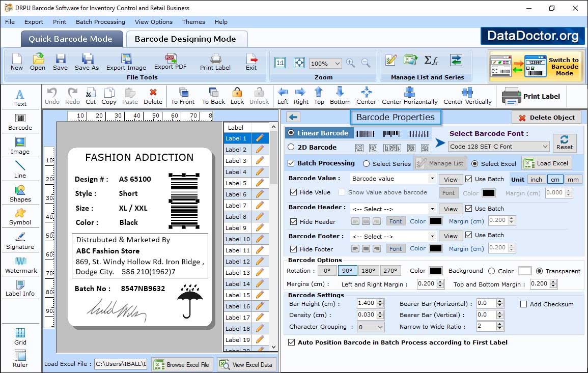Set zoom to actual size with the 1:1 icon
This screenshot has width=588, height=373.
coord(280,63)
